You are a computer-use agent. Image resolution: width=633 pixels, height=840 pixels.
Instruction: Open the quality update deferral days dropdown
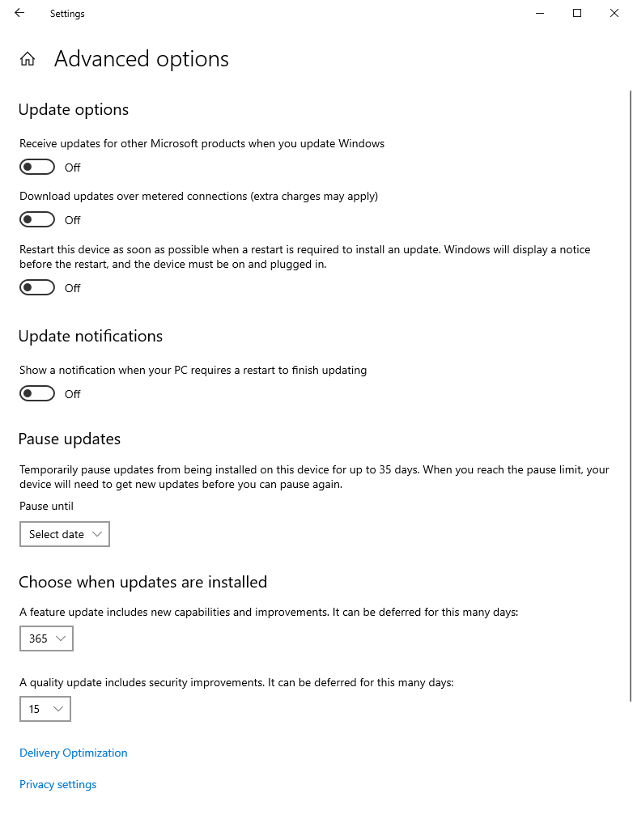(x=45, y=709)
